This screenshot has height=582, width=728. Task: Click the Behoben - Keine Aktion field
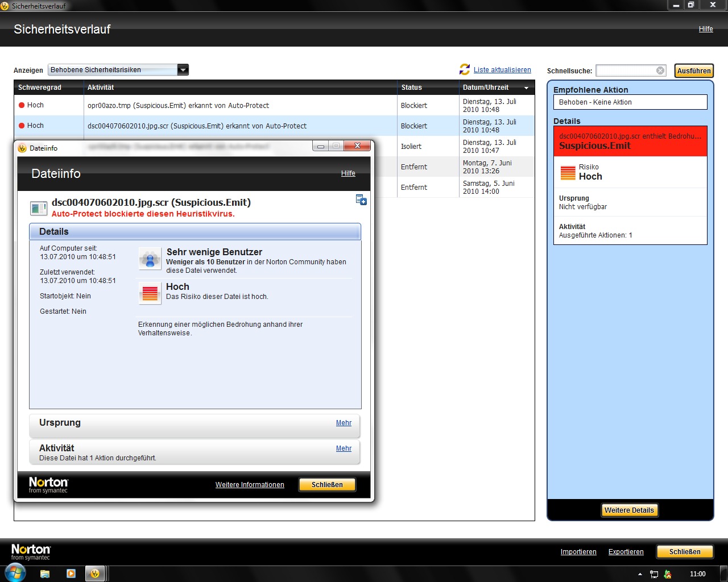630,102
